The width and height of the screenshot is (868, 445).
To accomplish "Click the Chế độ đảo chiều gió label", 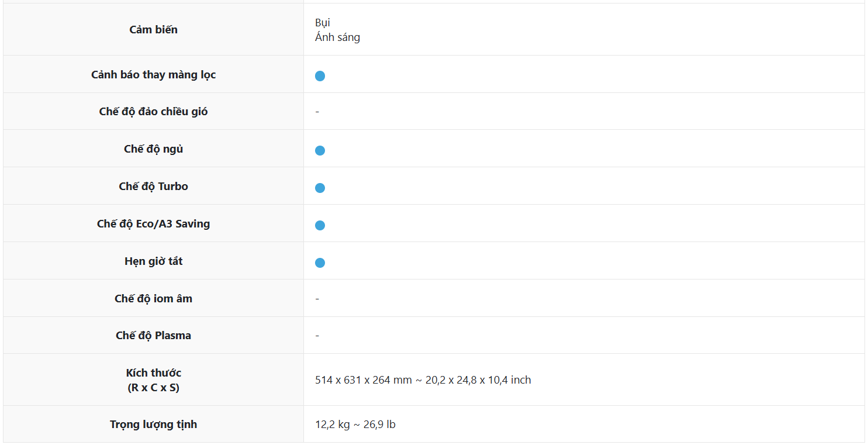I will 153,112.
